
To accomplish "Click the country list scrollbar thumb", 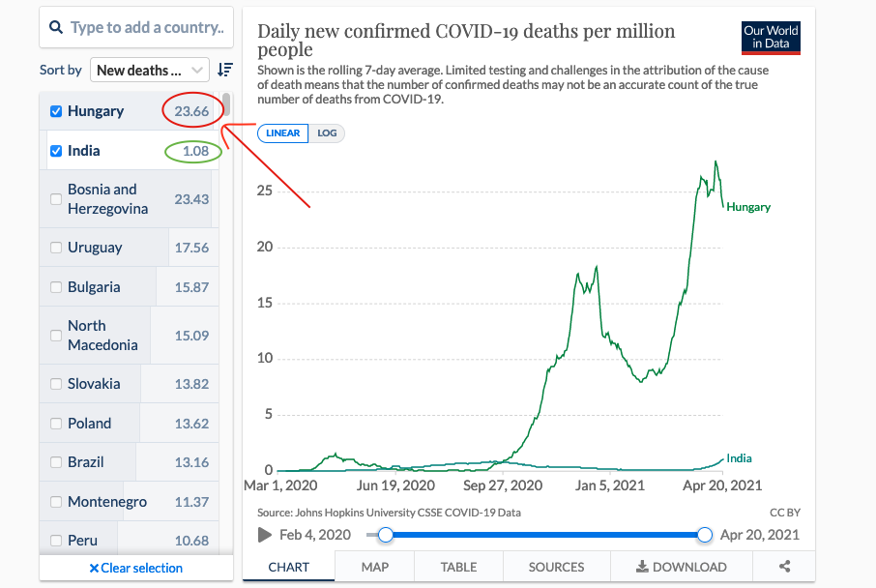I will click(x=226, y=103).
